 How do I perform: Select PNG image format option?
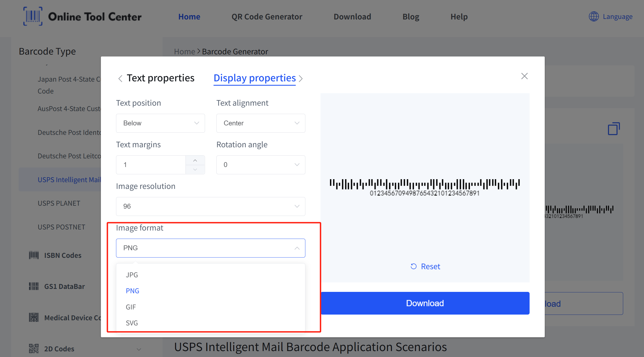[210, 291]
